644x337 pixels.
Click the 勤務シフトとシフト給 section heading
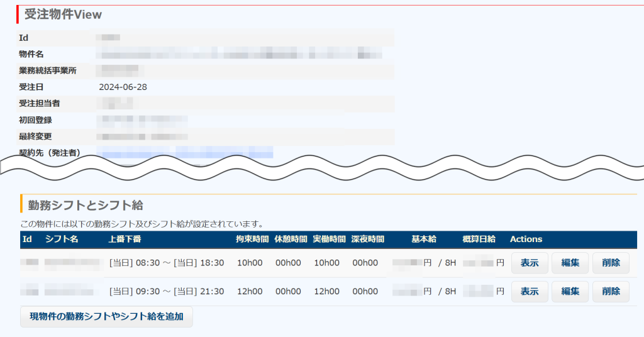(x=86, y=204)
